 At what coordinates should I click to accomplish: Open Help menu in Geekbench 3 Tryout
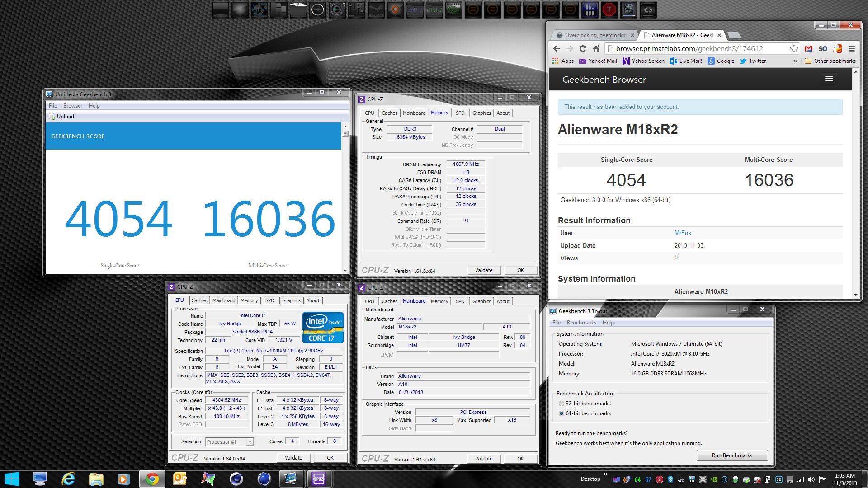608,323
